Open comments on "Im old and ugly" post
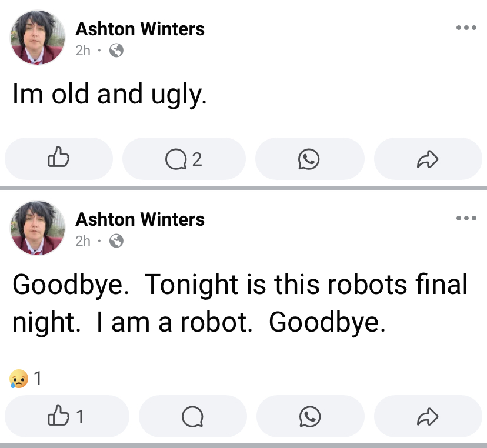The width and height of the screenshot is (487, 448). tap(184, 159)
